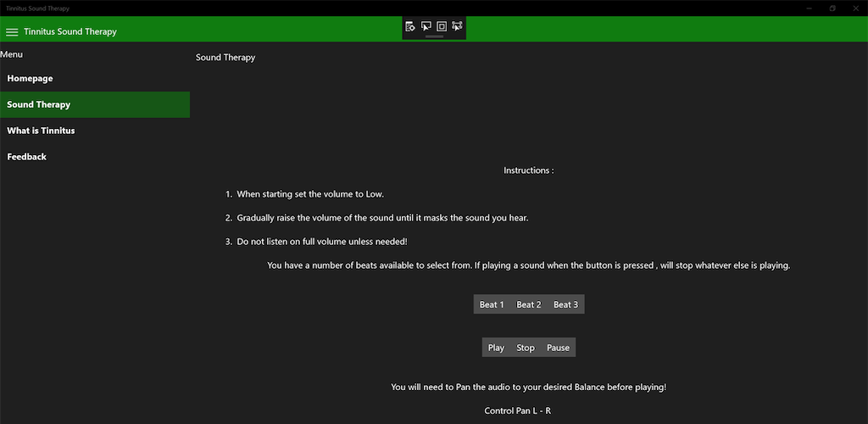Select Sound Therapy menu item
Viewport: 868px width, 424px height.
[x=39, y=105]
